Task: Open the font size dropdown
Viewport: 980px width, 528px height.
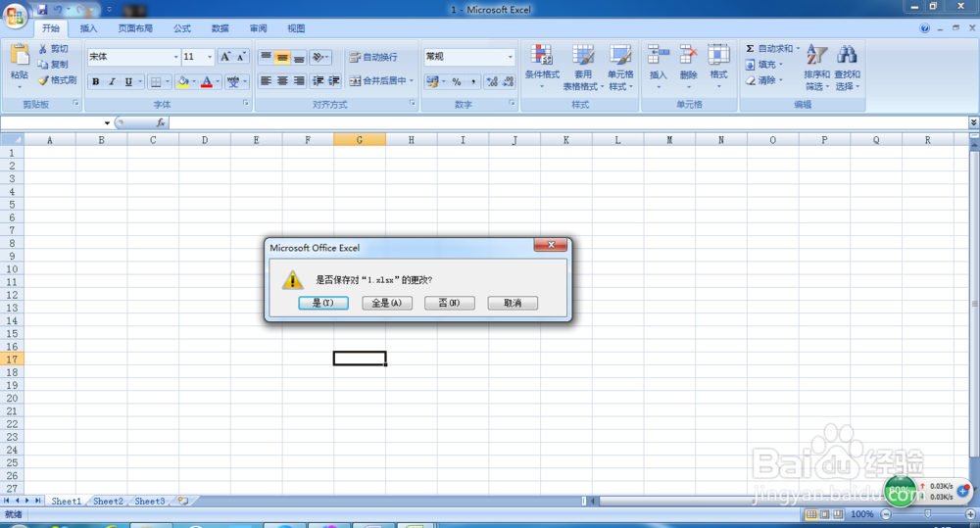Action: pos(210,57)
